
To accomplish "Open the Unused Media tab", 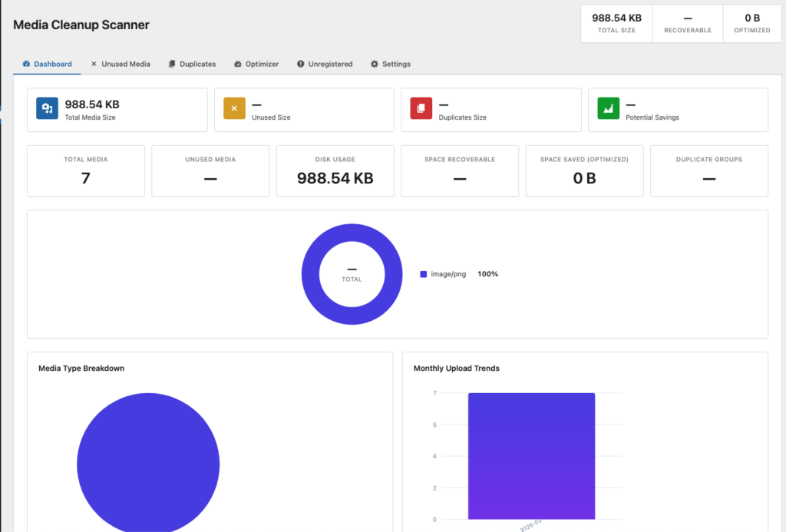I will coord(121,64).
